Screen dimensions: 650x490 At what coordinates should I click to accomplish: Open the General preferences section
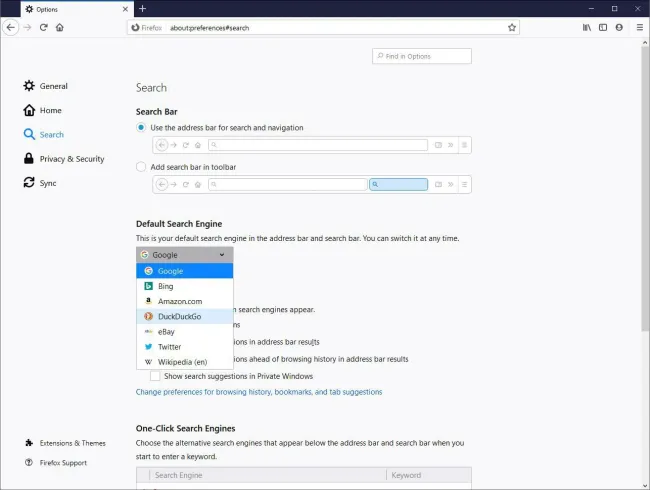[x=53, y=86]
